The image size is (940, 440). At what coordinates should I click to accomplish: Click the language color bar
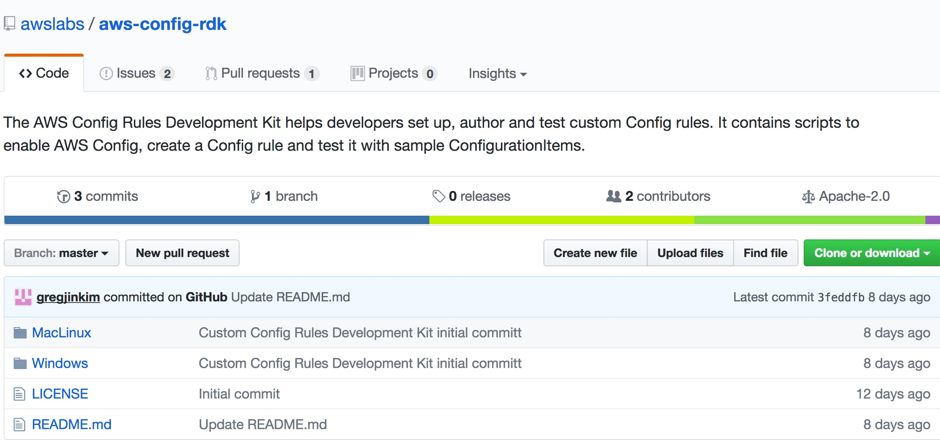(x=470, y=220)
